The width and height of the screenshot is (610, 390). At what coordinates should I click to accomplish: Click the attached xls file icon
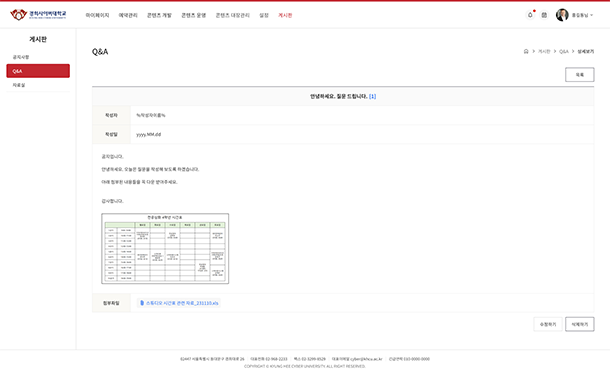[x=142, y=303]
